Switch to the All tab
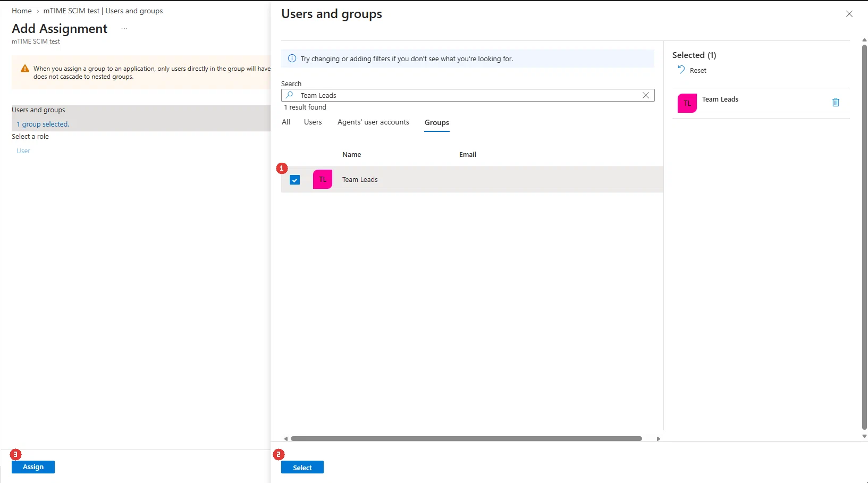This screenshot has height=483, width=868. click(x=286, y=122)
